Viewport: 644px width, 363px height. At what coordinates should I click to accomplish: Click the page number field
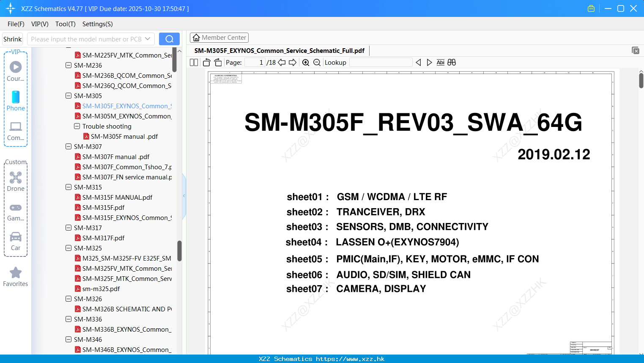tap(255, 62)
